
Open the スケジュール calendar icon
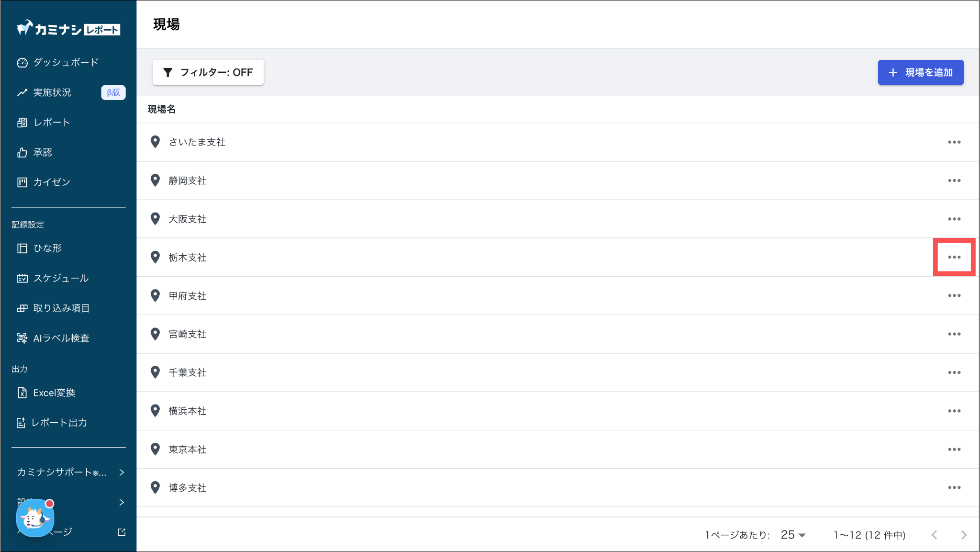(x=22, y=279)
